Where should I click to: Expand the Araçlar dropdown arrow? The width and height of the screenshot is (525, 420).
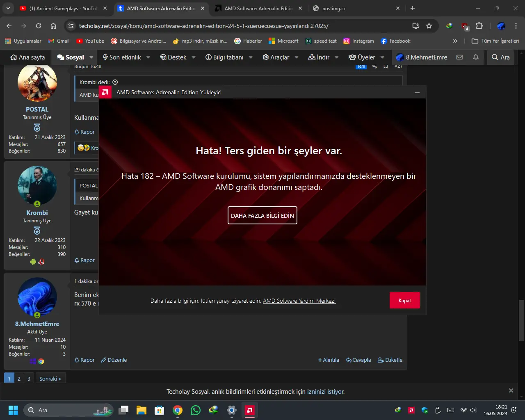(x=297, y=57)
